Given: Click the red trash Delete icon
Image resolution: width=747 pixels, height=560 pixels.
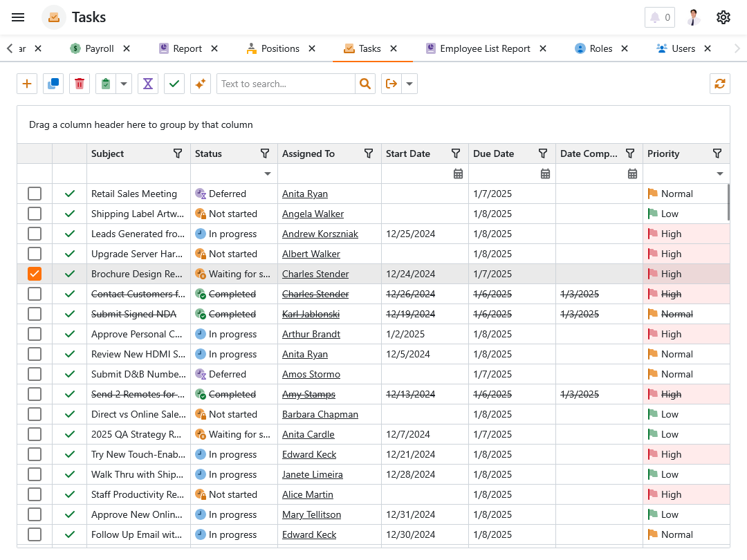Looking at the screenshot, I should pos(80,84).
